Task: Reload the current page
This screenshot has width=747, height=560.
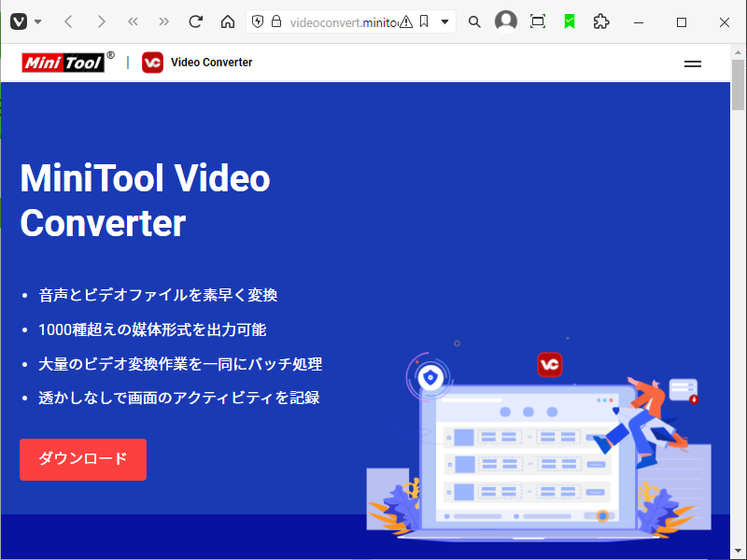Action: coord(196,21)
